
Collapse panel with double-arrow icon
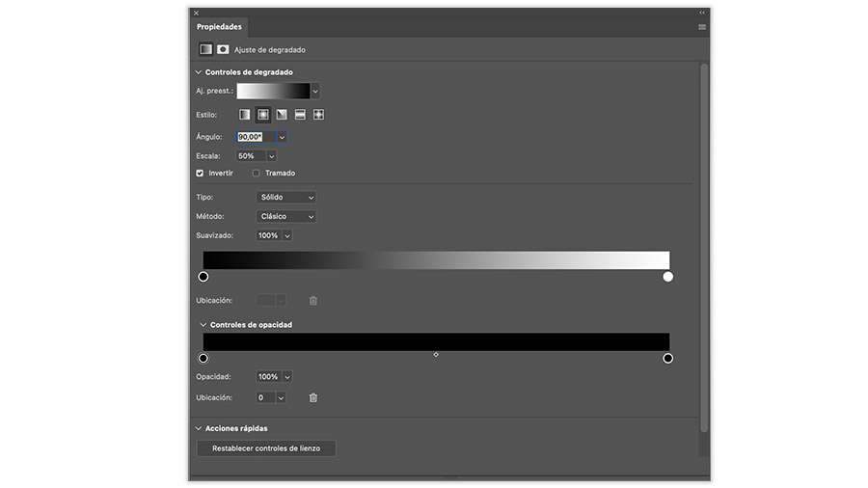(702, 13)
